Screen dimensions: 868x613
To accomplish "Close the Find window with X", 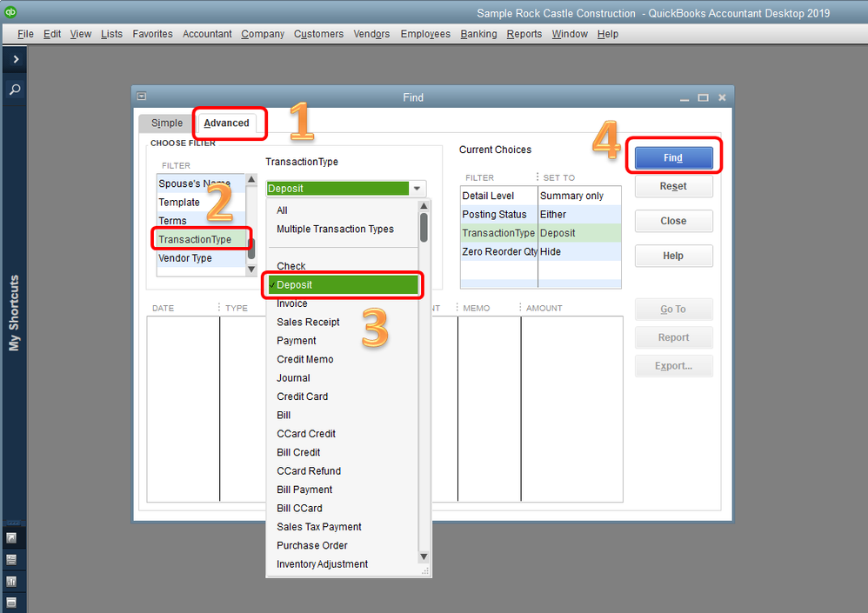I will [x=722, y=97].
